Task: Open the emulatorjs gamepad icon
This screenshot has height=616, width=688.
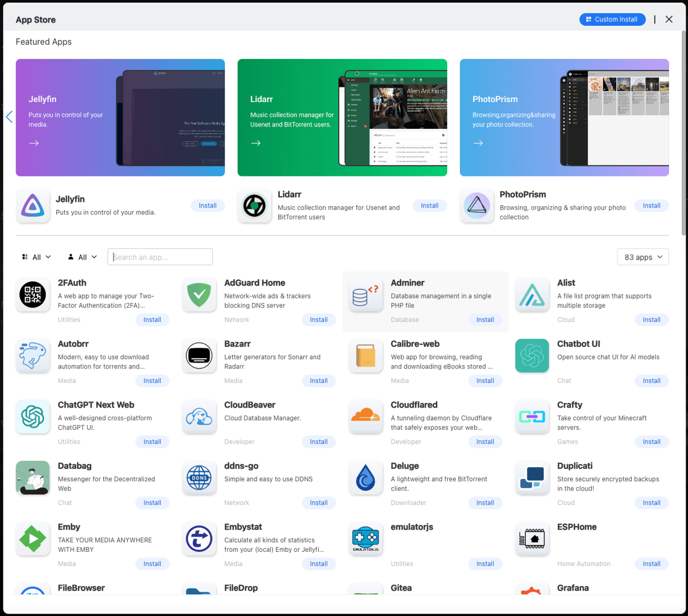Action: pos(366,539)
